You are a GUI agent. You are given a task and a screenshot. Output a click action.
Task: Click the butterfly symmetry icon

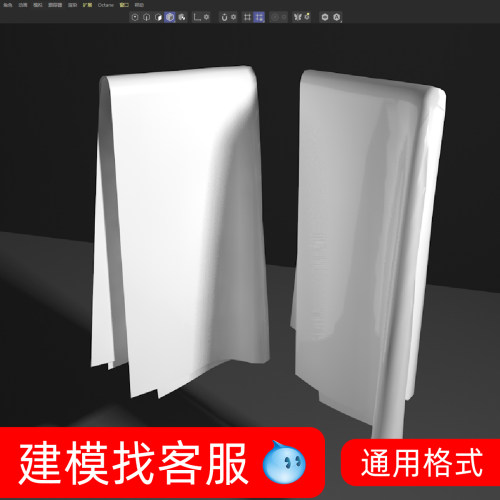(297, 17)
